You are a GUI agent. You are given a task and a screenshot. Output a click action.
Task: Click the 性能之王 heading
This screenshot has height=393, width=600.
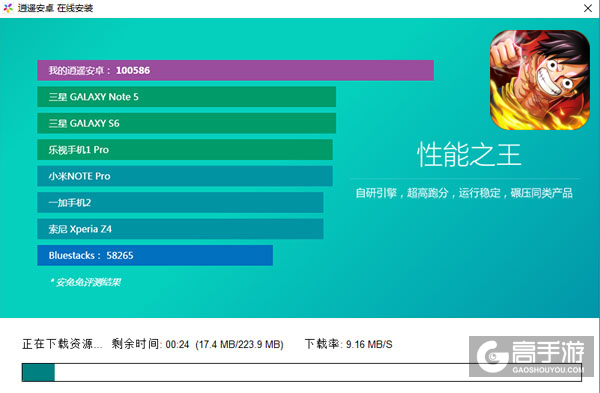(x=469, y=154)
